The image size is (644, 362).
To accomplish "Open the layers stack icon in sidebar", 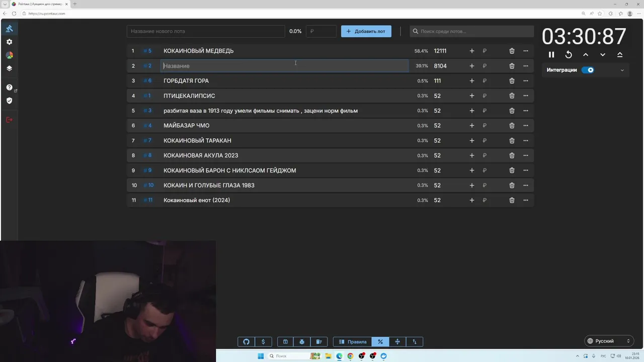I will coord(9,68).
